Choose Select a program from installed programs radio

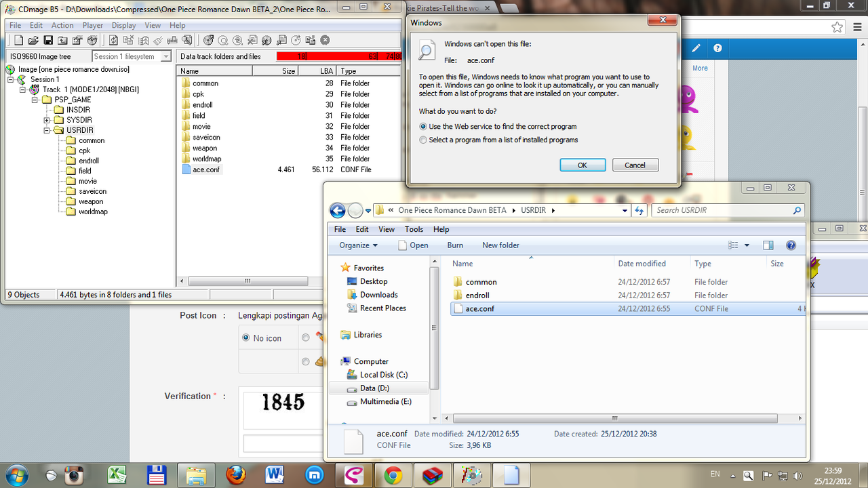tap(423, 140)
